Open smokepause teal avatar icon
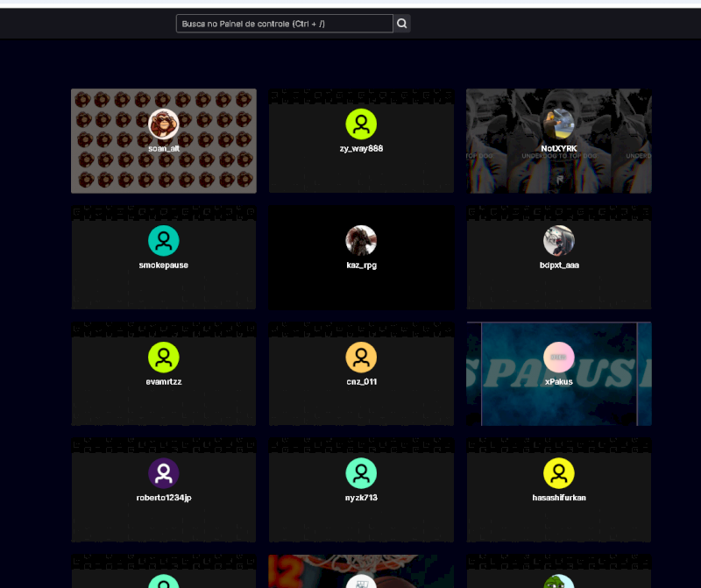Screen dimensions: 701x588 (x=164, y=241)
